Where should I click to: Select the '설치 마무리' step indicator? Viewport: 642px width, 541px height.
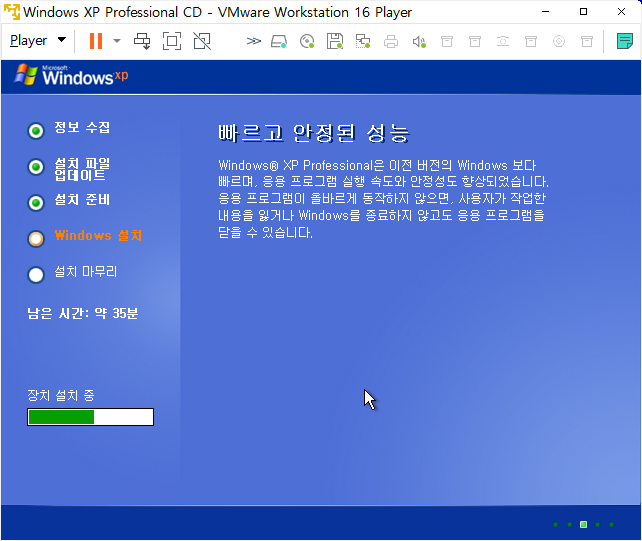point(36,274)
